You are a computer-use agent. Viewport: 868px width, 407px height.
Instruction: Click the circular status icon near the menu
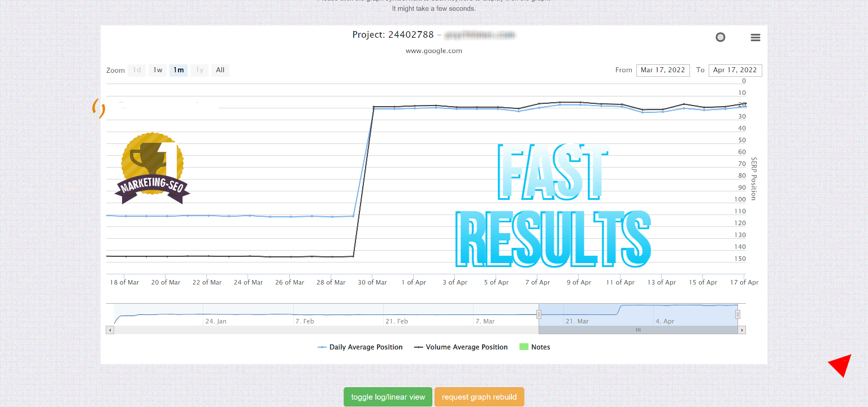tap(721, 37)
